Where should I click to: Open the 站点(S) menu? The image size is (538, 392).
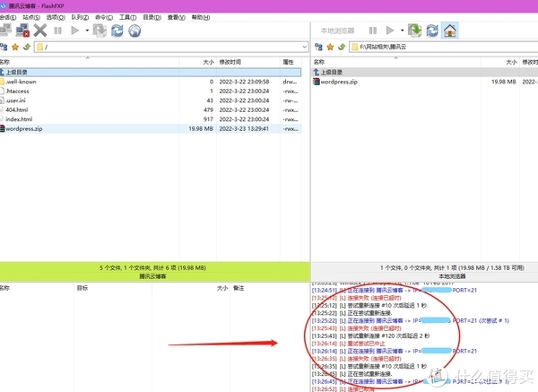point(31,17)
